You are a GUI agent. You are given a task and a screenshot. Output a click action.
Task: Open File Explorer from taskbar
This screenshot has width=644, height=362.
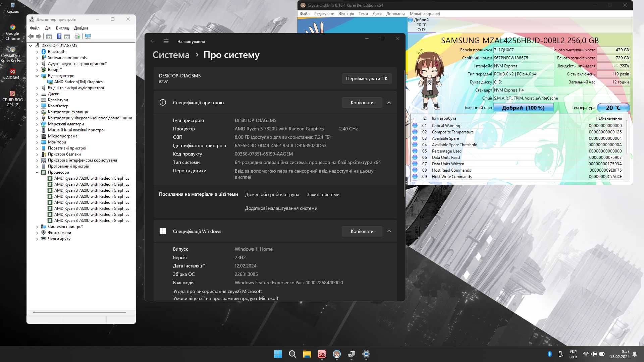307,354
